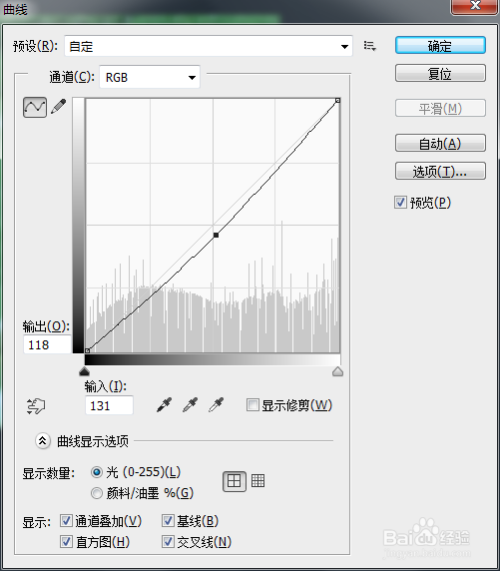Image resolution: width=500 pixels, height=571 pixels.
Task: Click the 确定 confirm button
Action: [440, 46]
